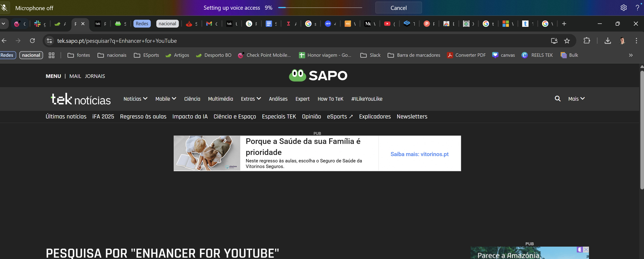This screenshot has width=644, height=259.
Task: Switch to the Product Hunt tab
Action: 429,24
